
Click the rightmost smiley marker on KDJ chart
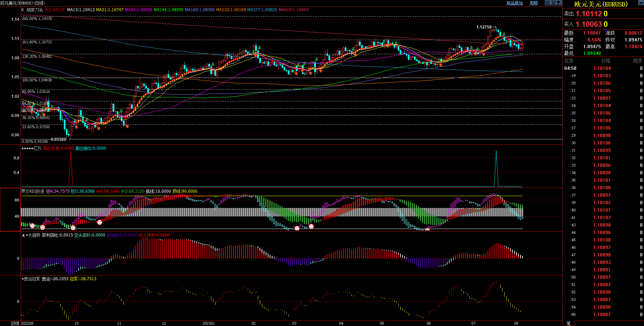pos(427,230)
